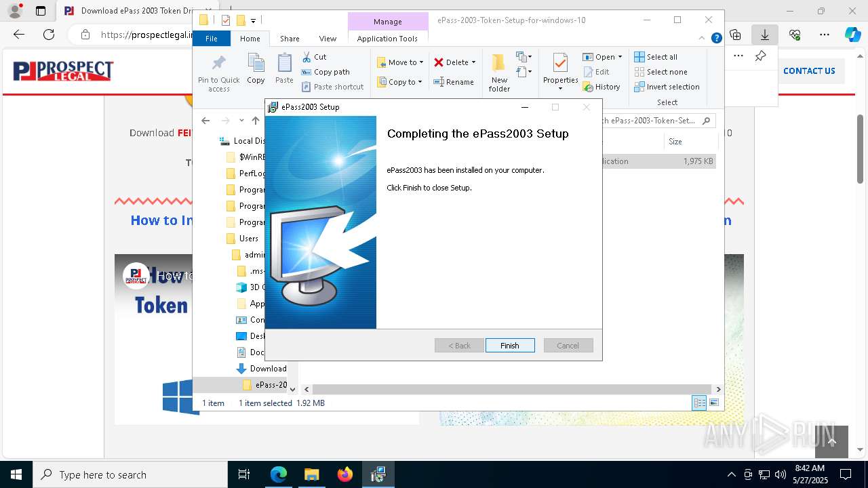Select the Users folder in tree
Screen dimensions: 868x488
point(248,239)
